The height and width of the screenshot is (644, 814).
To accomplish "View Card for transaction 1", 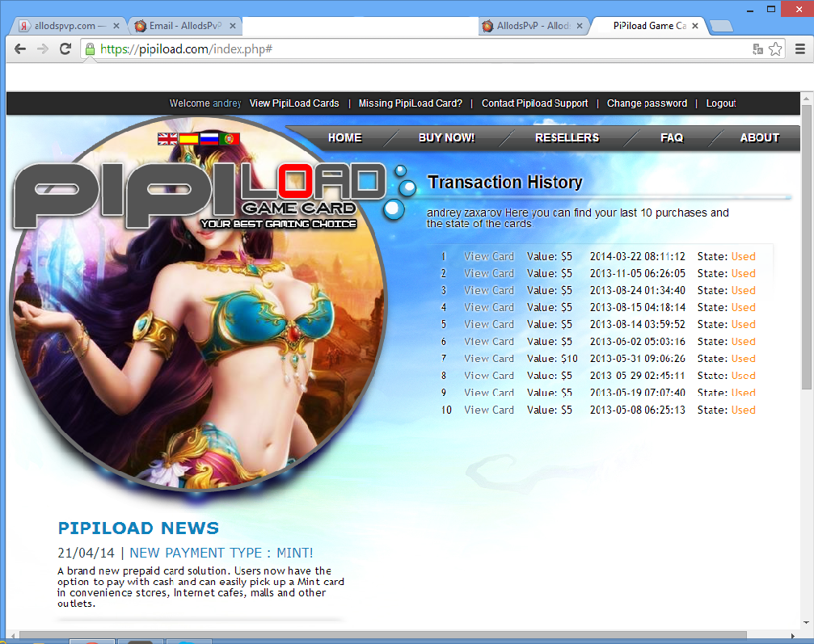I will 489,256.
